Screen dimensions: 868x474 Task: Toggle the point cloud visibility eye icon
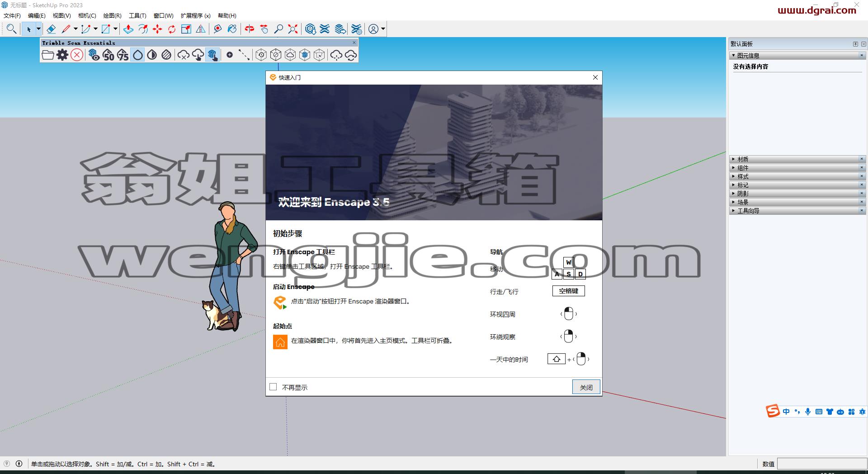(x=94, y=55)
